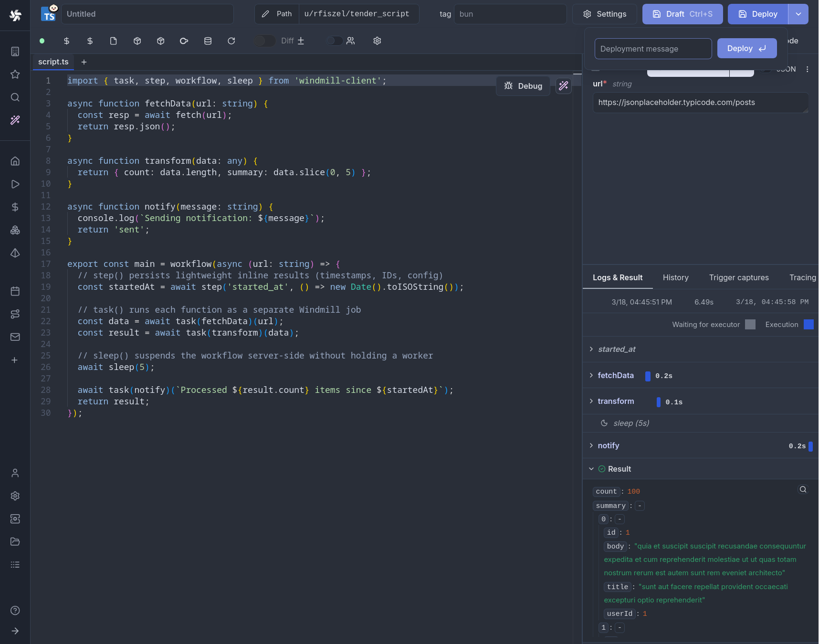The width and height of the screenshot is (819, 644).
Task: Click the Debug button
Action: click(x=523, y=86)
